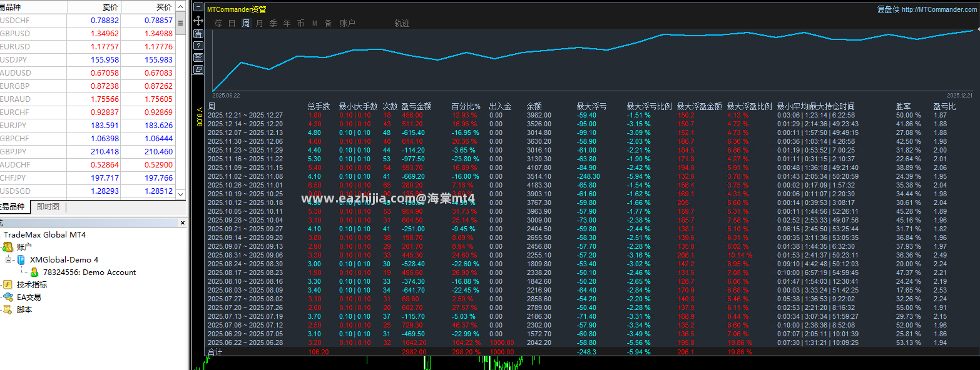The image size is (980, 370).
Task: Select the XMGlobal-Demo 4 server icon
Action: point(21,259)
